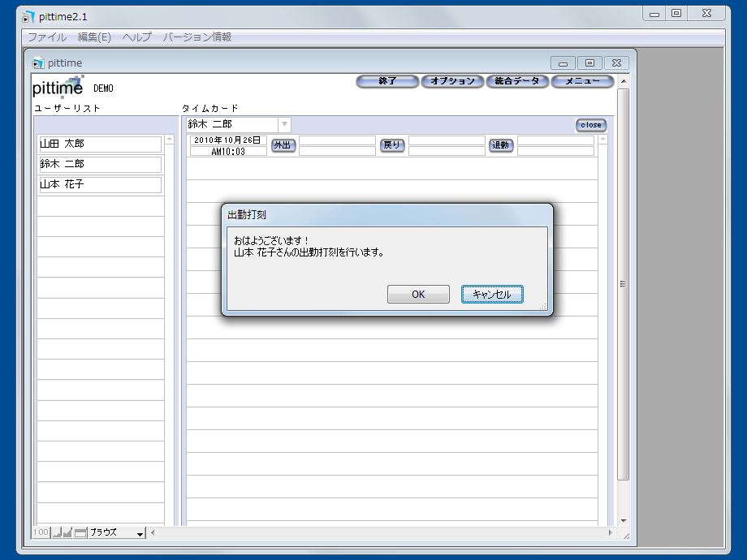Screen dimensions: 747x560
Task: Maximize the inner pittime window
Action: (x=589, y=62)
